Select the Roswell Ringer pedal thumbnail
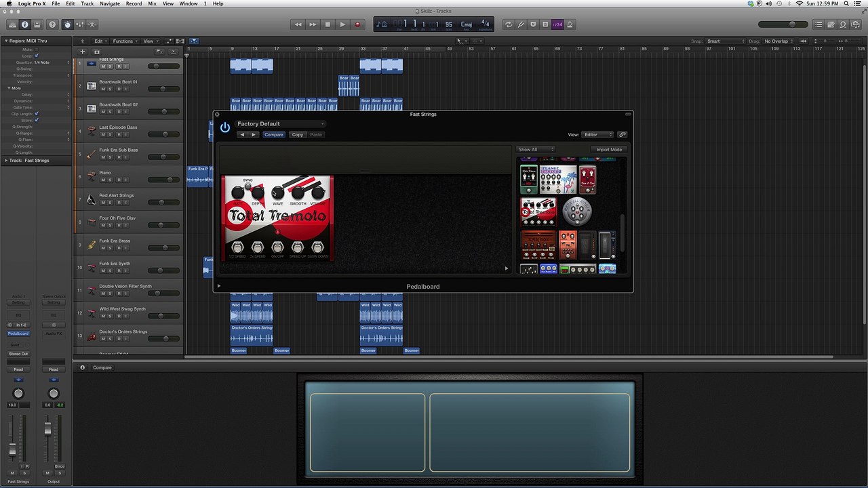This screenshot has height=488, width=868. click(x=576, y=211)
